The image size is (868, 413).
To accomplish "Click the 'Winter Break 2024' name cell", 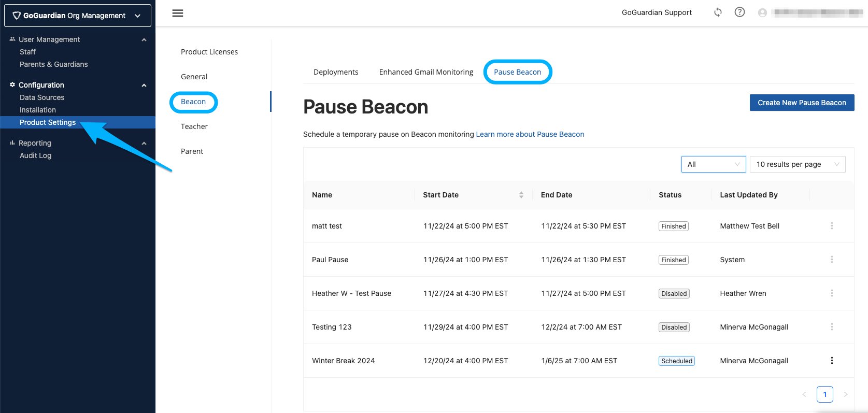I will (x=343, y=361).
